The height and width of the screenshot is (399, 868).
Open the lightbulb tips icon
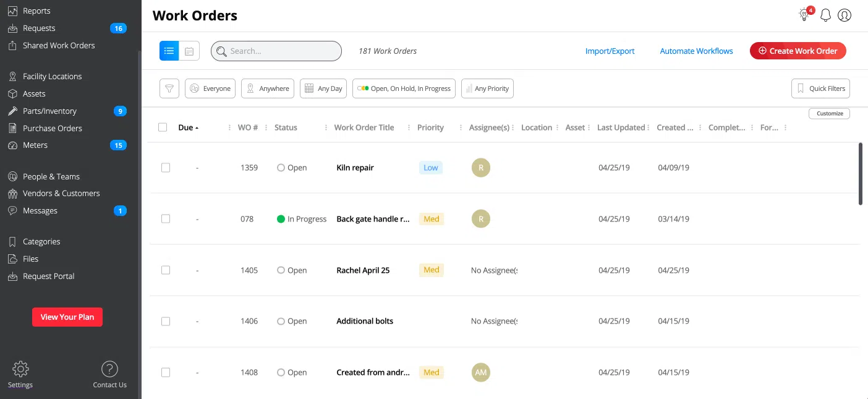[x=804, y=15]
